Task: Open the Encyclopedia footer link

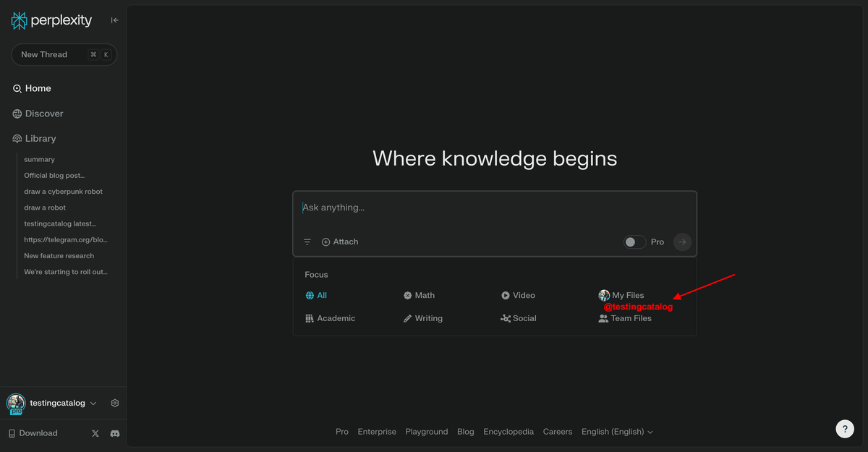Action: [x=509, y=431]
